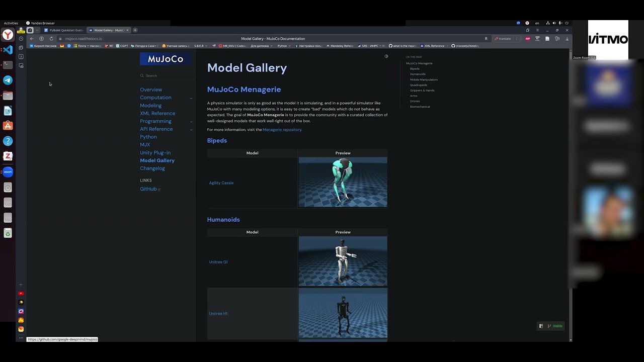Click the MuJoCo logo in the sidebar

point(166,59)
